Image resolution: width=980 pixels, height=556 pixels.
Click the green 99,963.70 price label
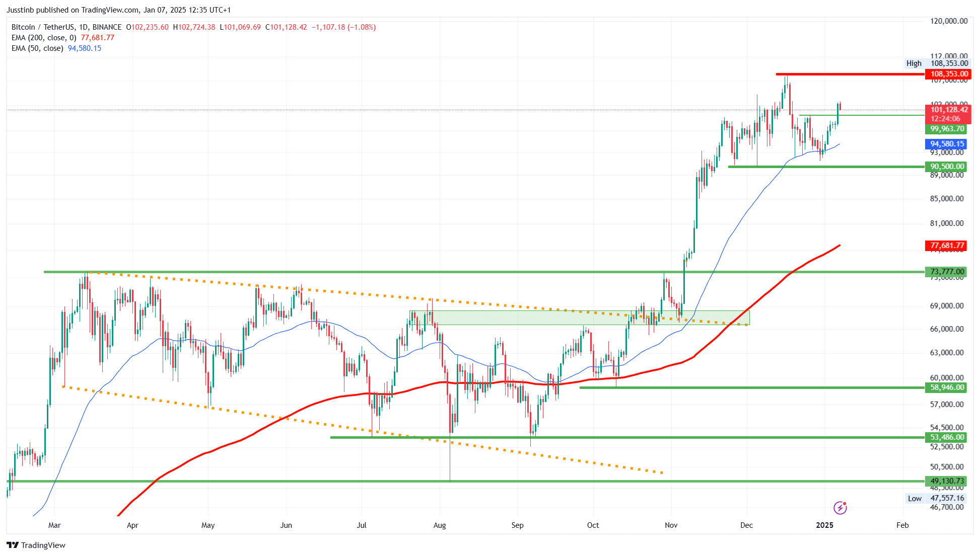coord(946,129)
